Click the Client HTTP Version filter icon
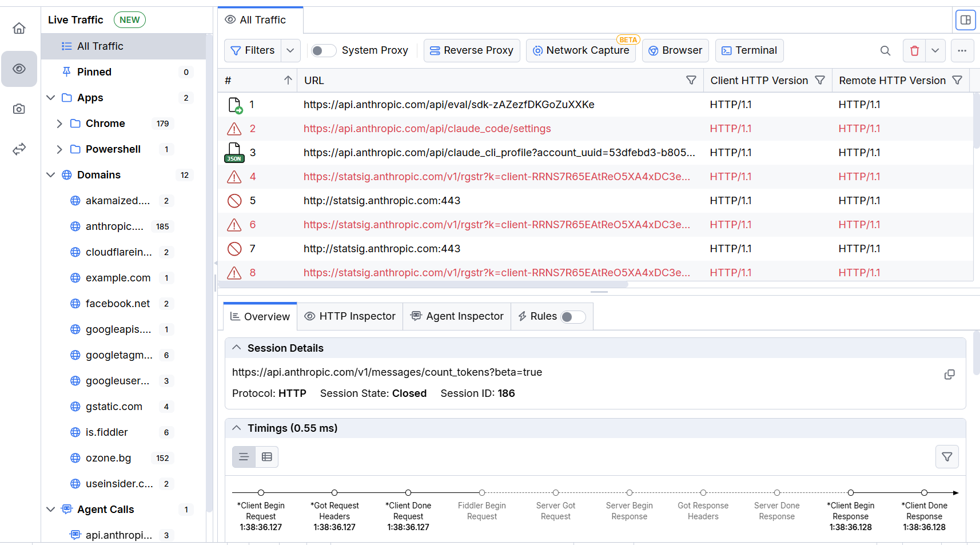 coord(820,80)
